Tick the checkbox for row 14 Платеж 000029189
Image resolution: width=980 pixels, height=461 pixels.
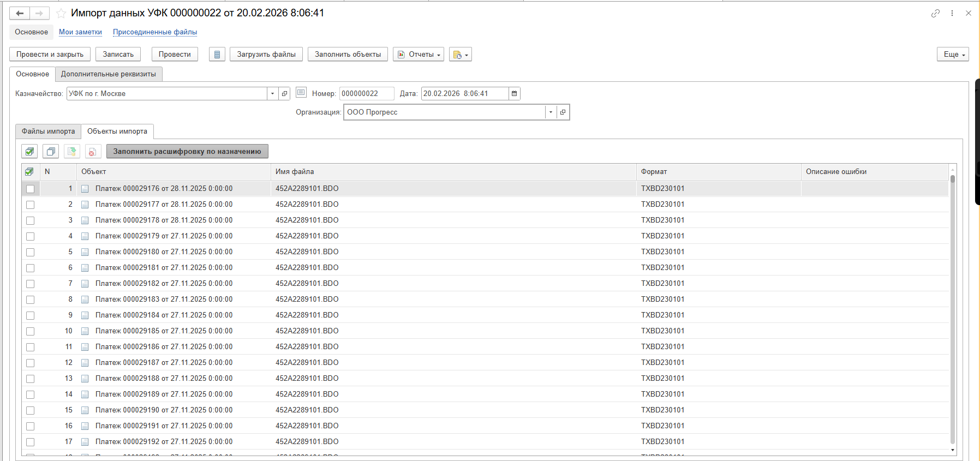pos(30,394)
